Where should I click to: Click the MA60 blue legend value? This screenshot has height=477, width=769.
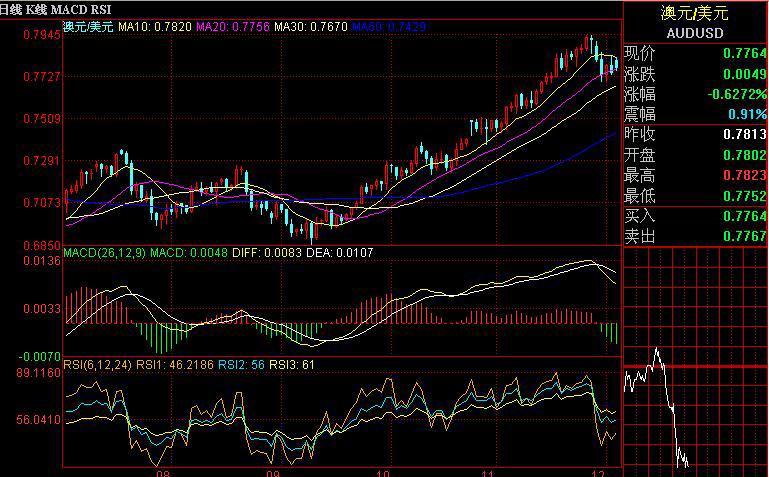tap(388, 26)
